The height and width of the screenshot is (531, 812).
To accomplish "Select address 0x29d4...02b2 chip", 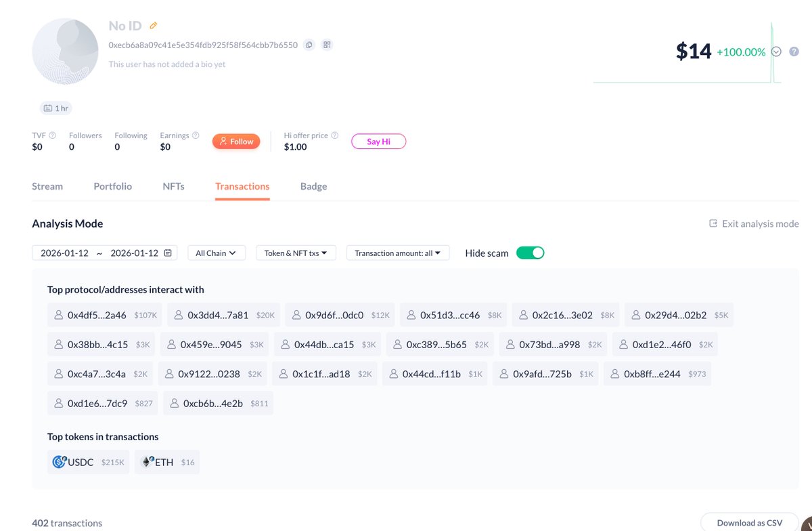I will tap(679, 315).
